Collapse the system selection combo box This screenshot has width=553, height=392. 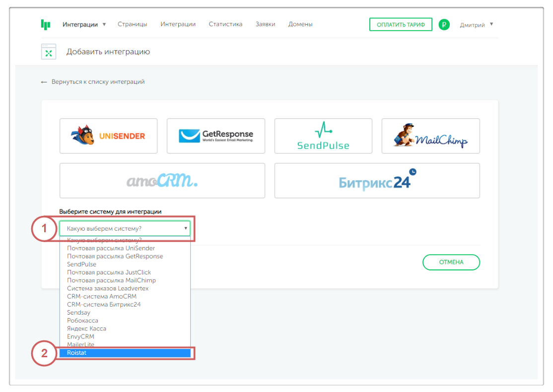click(x=125, y=228)
